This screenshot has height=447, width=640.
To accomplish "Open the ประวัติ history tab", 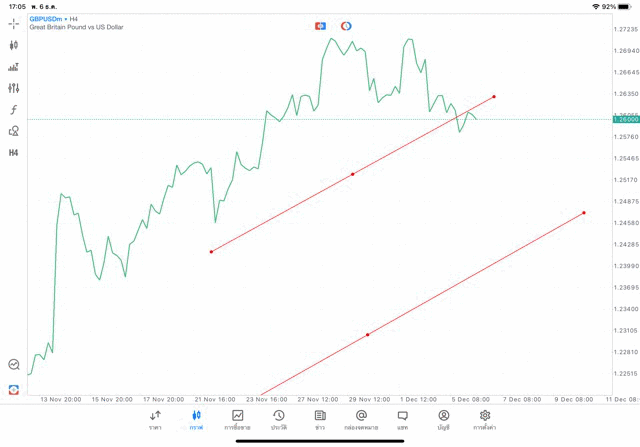I will [x=279, y=419].
